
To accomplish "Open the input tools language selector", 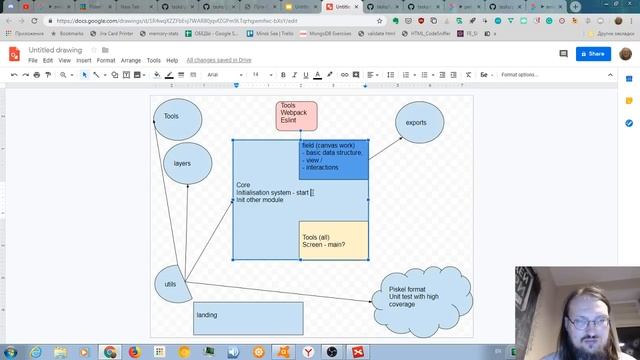I will click(487, 75).
